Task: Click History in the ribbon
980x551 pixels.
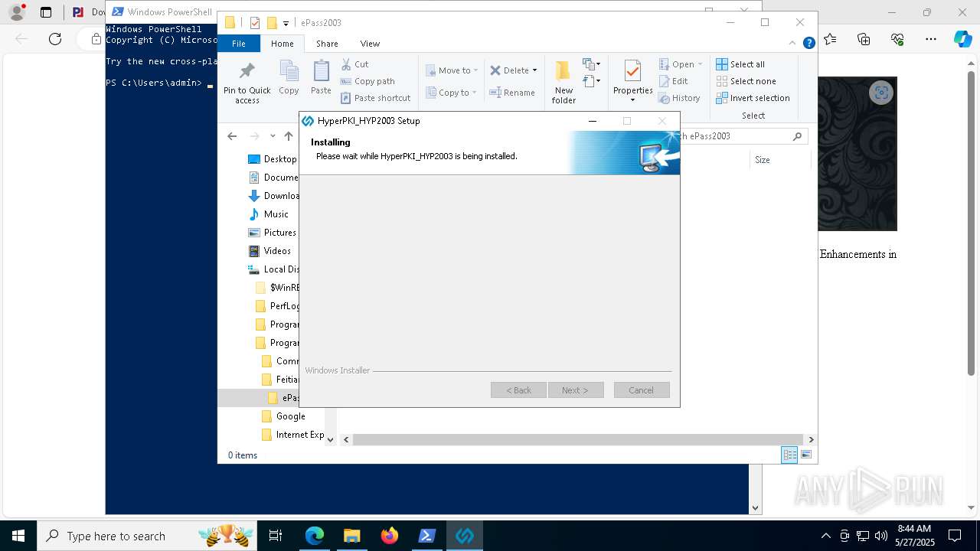Action: [679, 98]
